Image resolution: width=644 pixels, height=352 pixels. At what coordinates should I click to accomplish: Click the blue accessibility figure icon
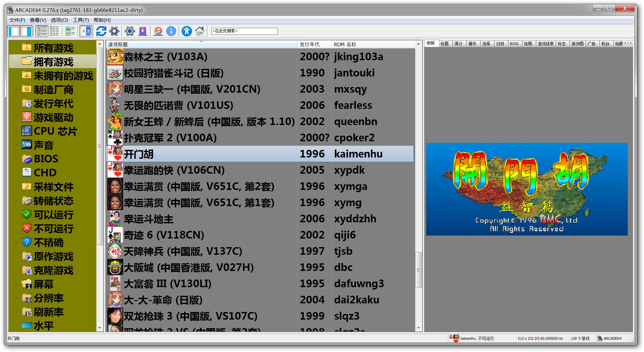click(x=187, y=31)
